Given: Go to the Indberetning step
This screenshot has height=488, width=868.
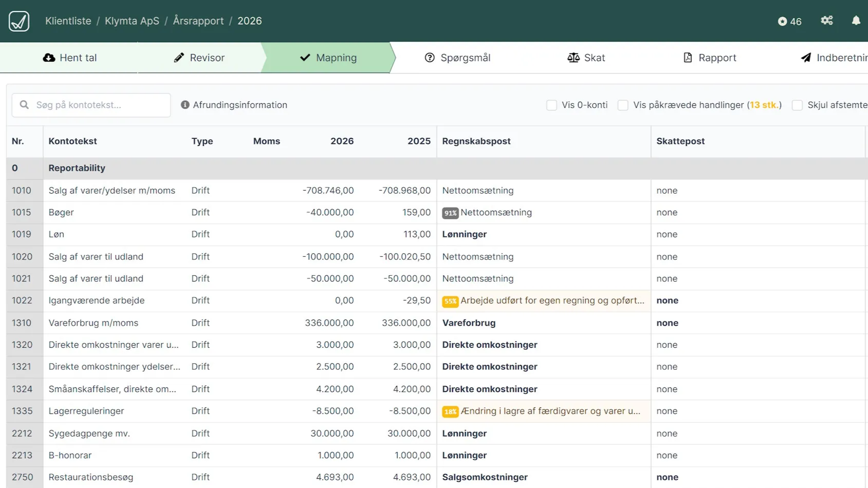Looking at the screenshot, I should [834, 58].
